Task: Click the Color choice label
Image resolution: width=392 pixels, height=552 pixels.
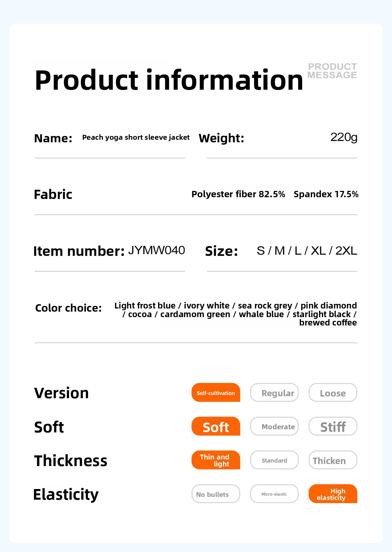Action: (68, 308)
